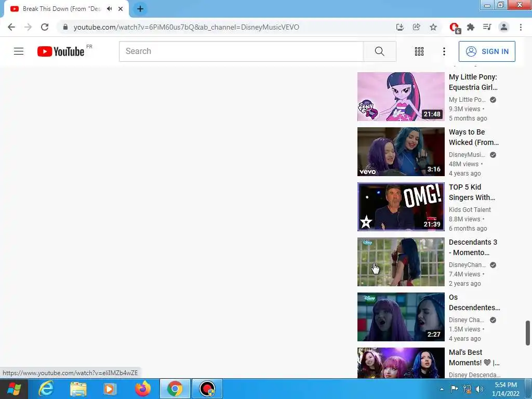Click title 'Ways to Be Wicked (From...'

click(x=474, y=137)
